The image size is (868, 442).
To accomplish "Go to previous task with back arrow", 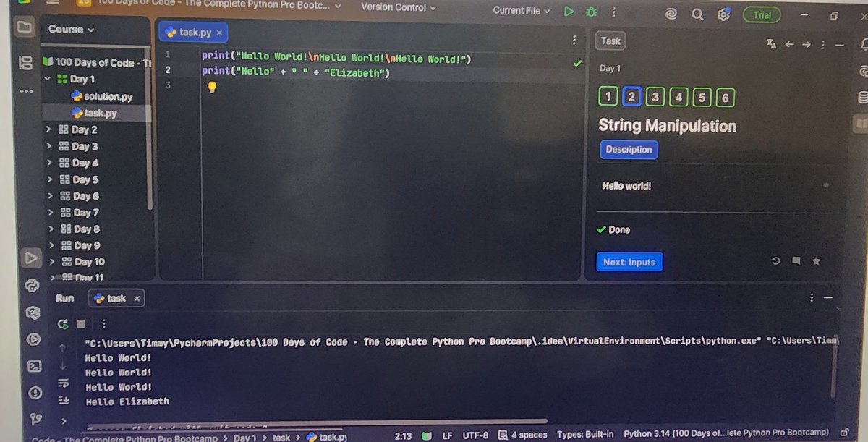I will [789, 45].
